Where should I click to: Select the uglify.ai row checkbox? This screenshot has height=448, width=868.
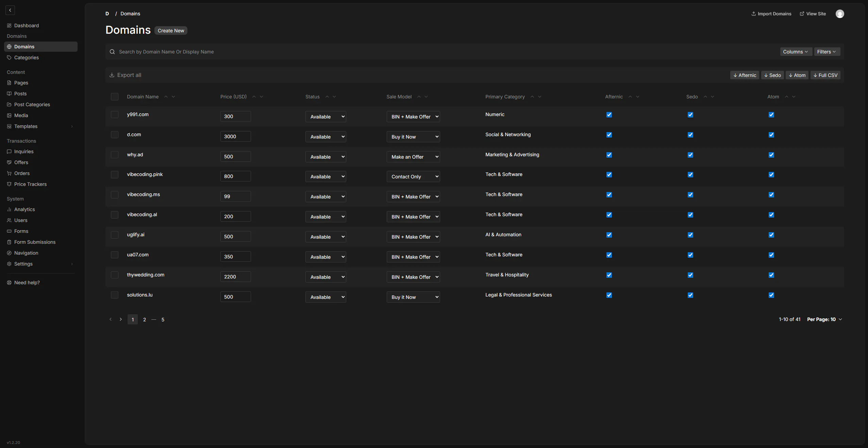[x=115, y=235]
